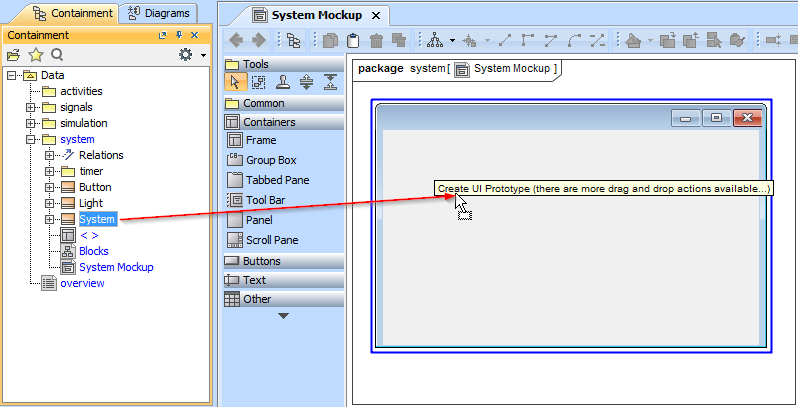Click the rectilinear path style icon
This screenshot has width=798, height=407.
click(x=528, y=40)
